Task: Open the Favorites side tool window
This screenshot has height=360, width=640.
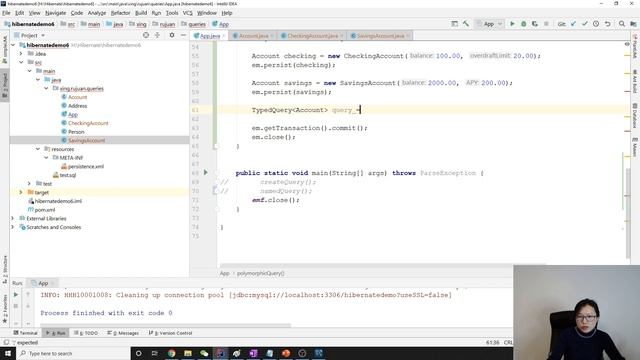Action: (x=5, y=309)
